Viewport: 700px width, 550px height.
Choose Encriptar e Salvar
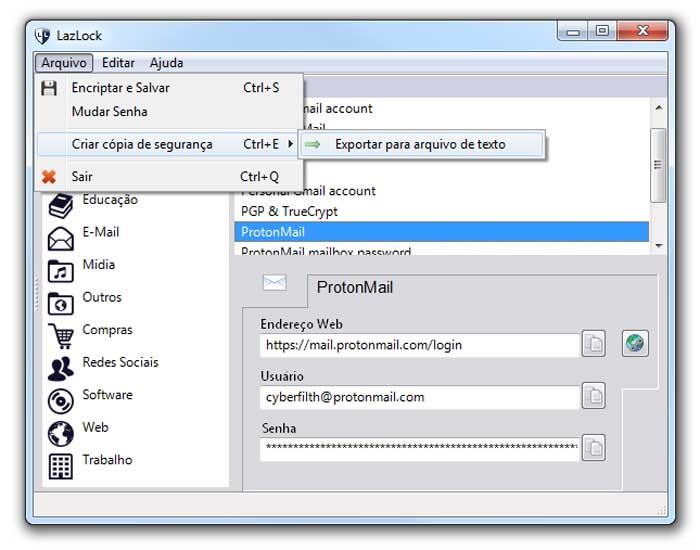170,88
